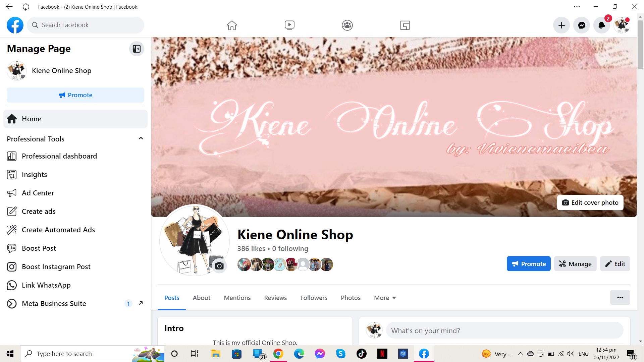Image resolution: width=644 pixels, height=362 pixels.
Task: Click camera icon on profile picture
Action: coord(219,266)
